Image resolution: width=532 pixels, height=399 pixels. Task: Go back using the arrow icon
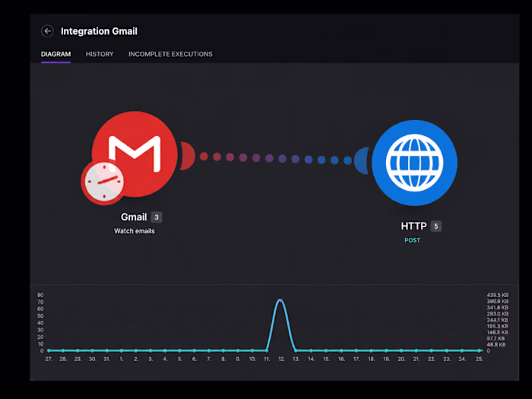tap(47, 31)
